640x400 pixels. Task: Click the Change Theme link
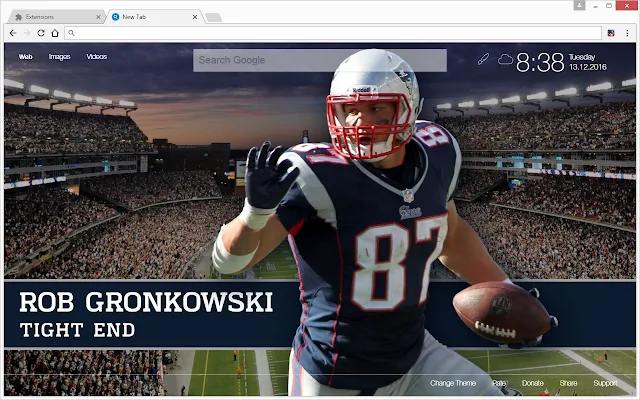(453, 383)
